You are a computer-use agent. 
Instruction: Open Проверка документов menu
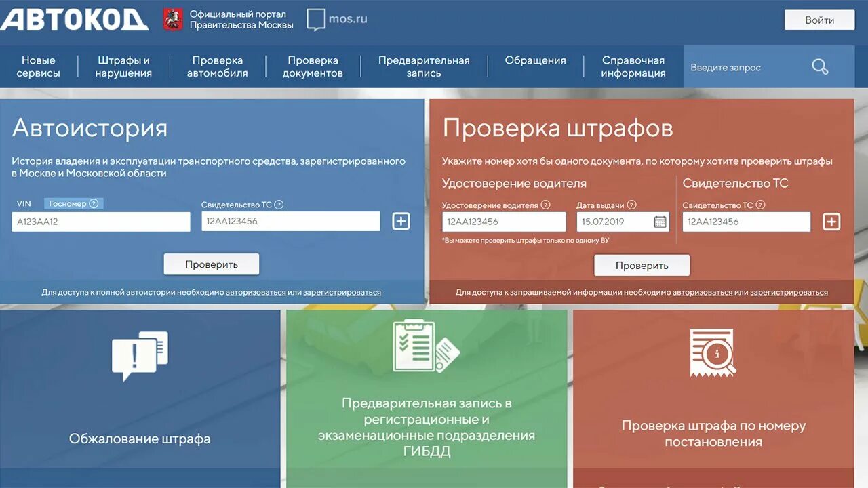click(313, 66)
